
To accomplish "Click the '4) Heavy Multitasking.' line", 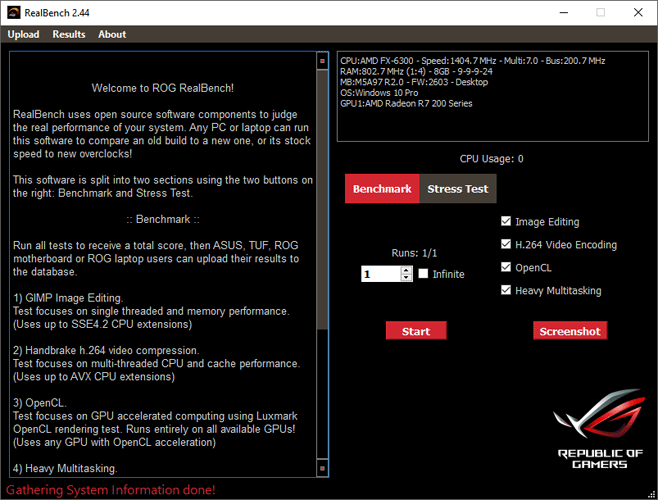I will pyautogui.click(x=65, y=469).
